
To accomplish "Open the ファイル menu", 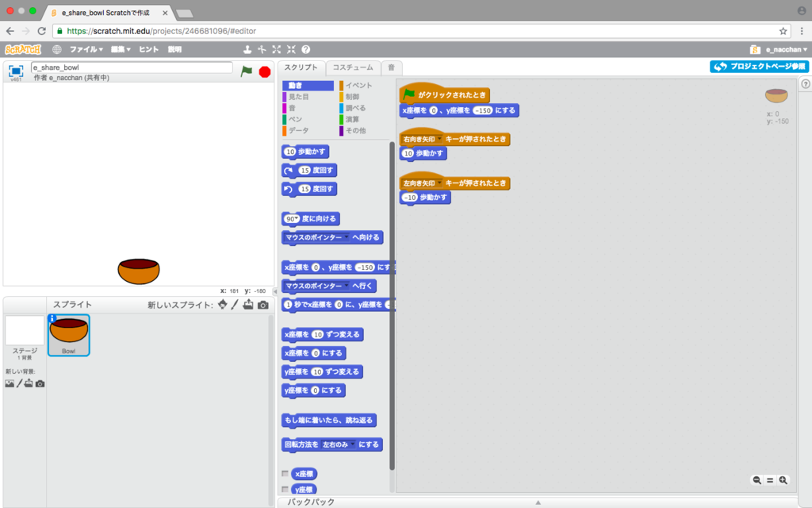I will (x=86, y=49).
